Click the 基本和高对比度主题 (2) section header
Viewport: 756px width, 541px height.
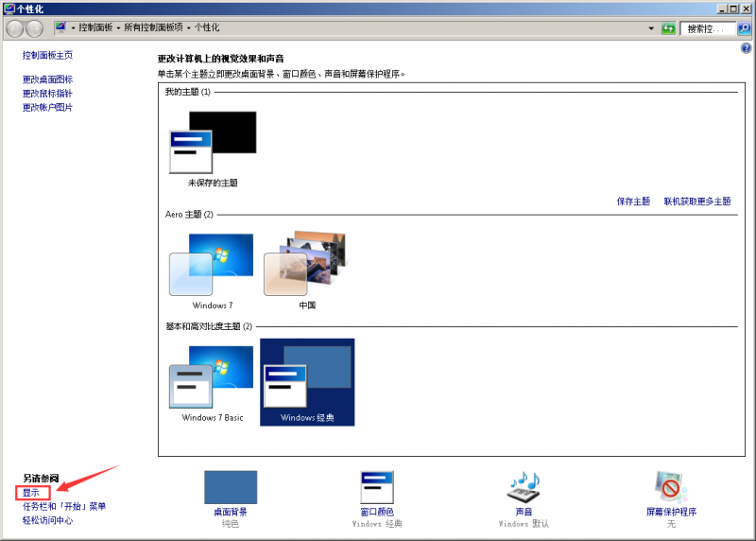pos(209,326)
